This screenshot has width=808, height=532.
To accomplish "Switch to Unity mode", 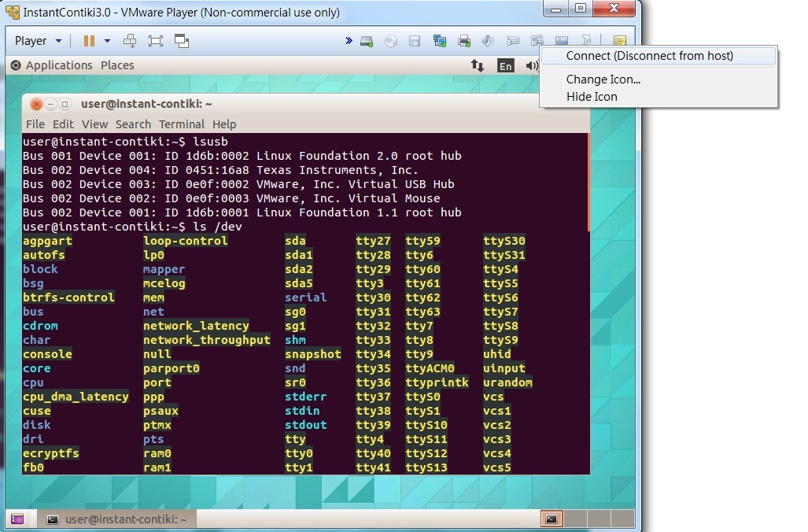I will (182, 41).
